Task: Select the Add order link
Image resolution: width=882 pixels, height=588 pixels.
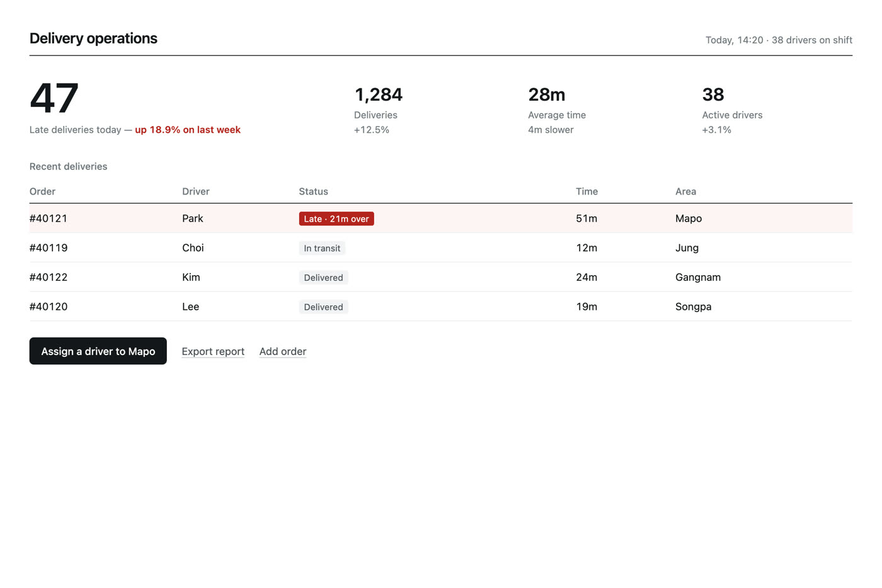Action: [283, 351]
